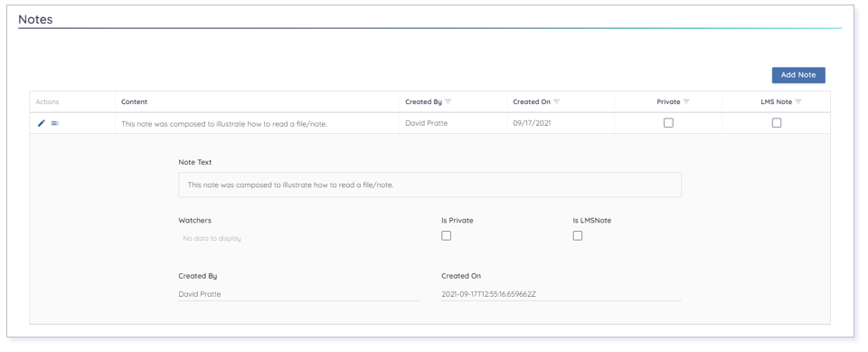Click the 'No data to display' watchers text

212,238
